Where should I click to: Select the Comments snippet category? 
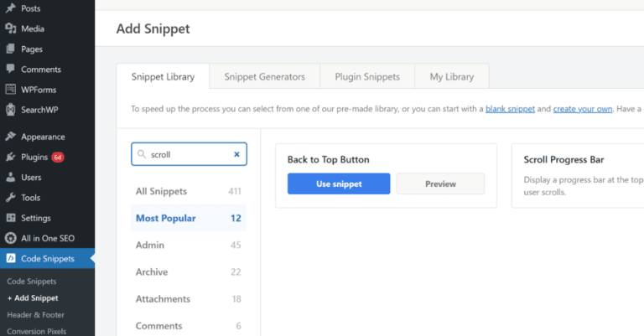point(189,326)
